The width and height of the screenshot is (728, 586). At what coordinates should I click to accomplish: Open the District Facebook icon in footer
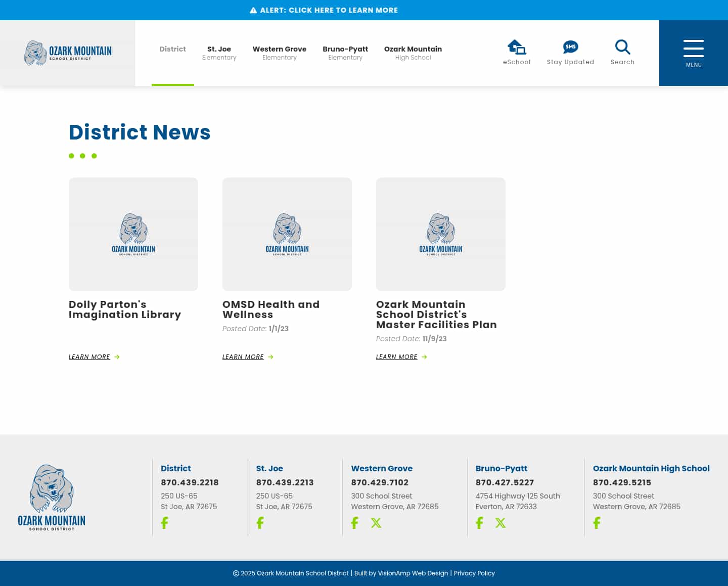[164, 522]
